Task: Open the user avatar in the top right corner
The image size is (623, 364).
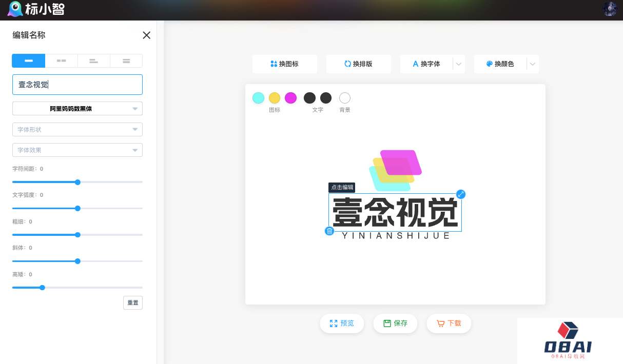Action: point(610,9)
